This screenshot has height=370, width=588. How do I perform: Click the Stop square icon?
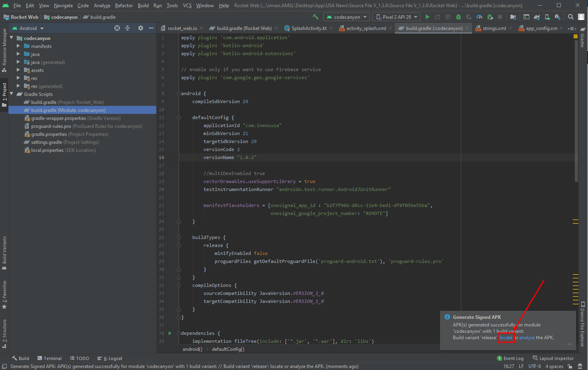(500, 17)
